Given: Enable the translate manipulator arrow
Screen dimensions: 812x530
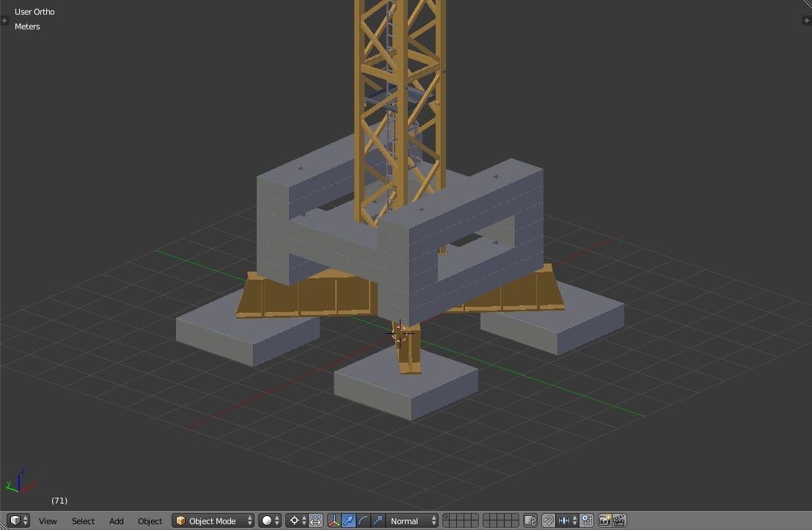Looking at the screenshot, I should click(348, 520).
